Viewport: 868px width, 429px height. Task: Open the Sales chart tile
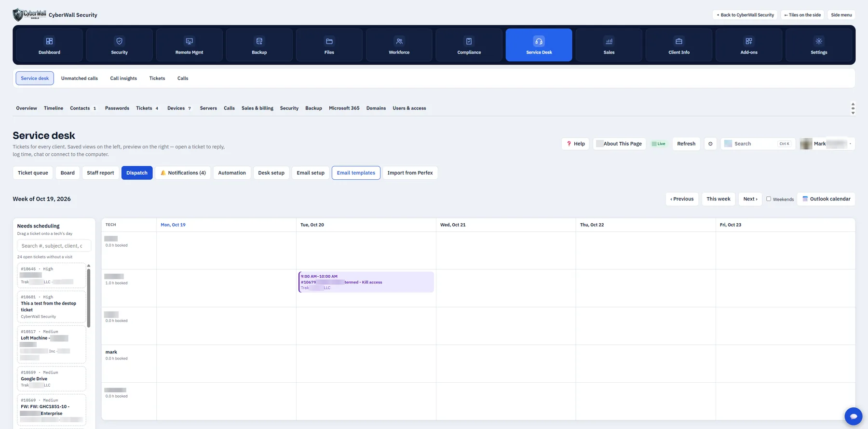pyautogui.click(x=609, y=45)
